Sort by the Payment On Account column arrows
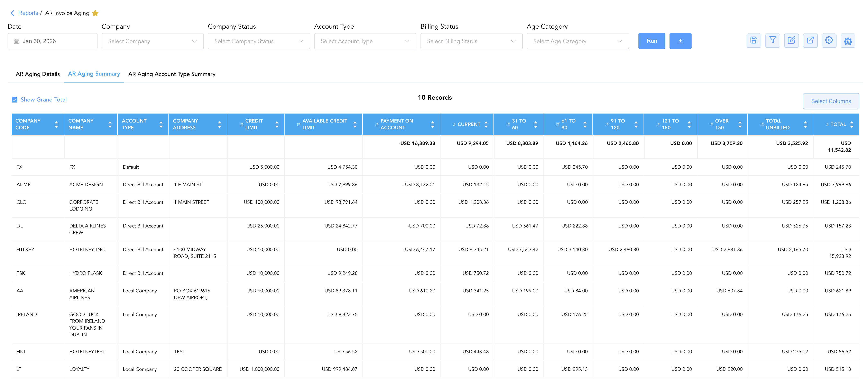The height and width of the screenshot is (379, 868). coord(432,125)
